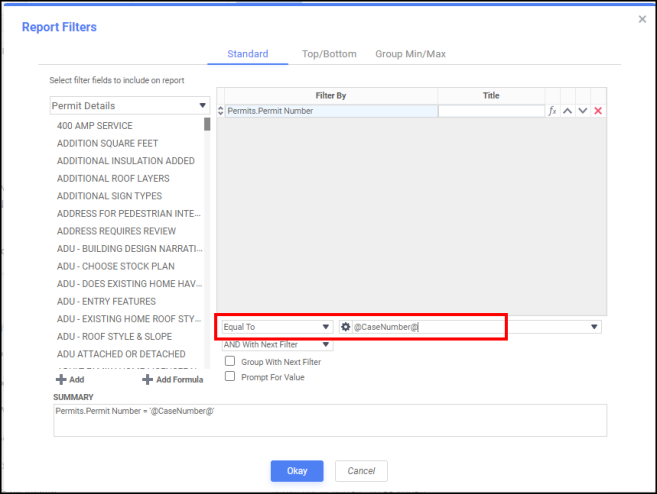This screenshot has width=657, height=494.
Task: Select ADU - ENTRY FEATURES field
Action: [x=106, y=302]
